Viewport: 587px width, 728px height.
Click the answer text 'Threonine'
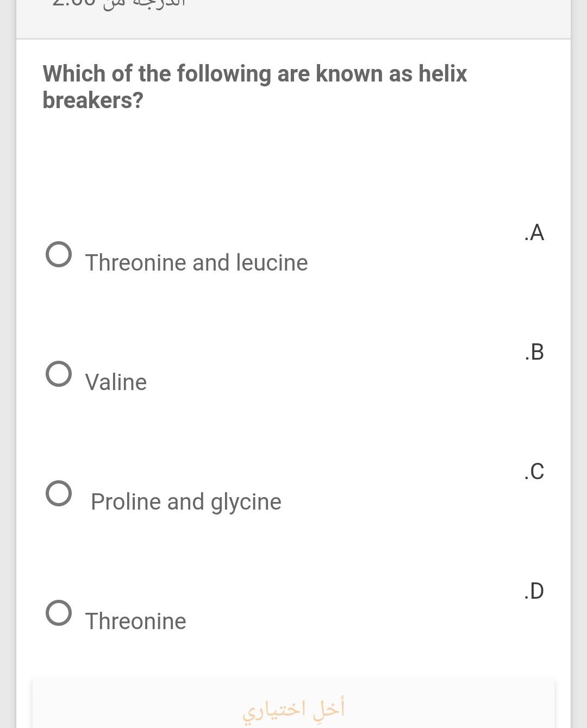[x=135, y=621]
